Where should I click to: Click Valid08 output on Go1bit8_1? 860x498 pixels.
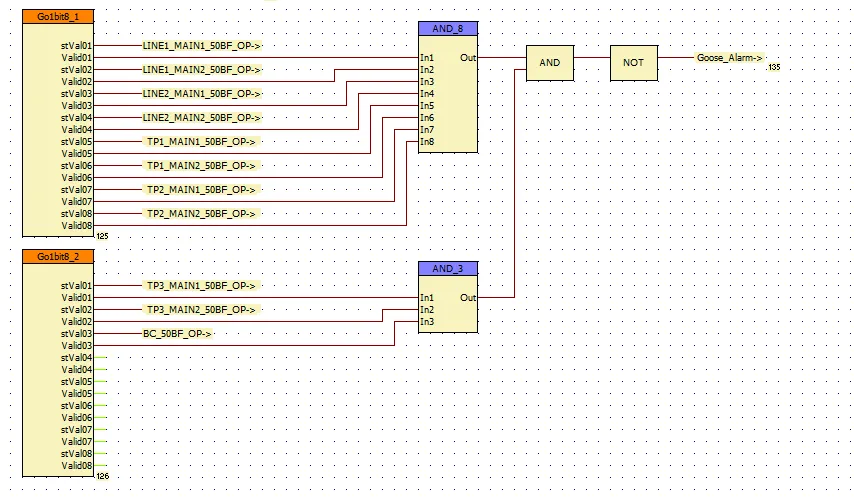tap(77, 226)
